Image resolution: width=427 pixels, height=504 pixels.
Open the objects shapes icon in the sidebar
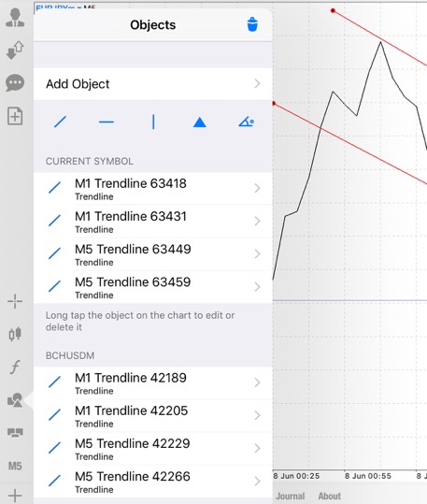[15, 400]
